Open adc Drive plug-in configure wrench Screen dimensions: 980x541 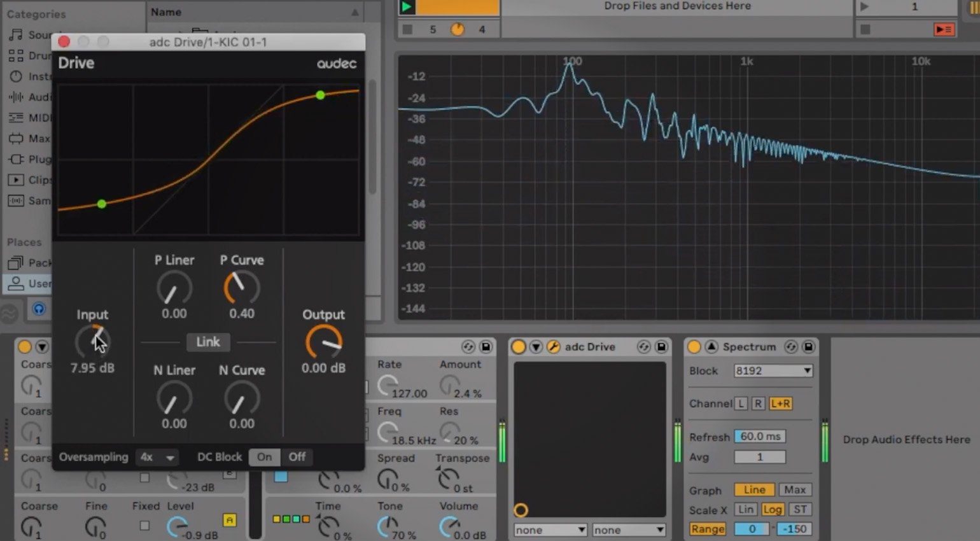[554, 347]
